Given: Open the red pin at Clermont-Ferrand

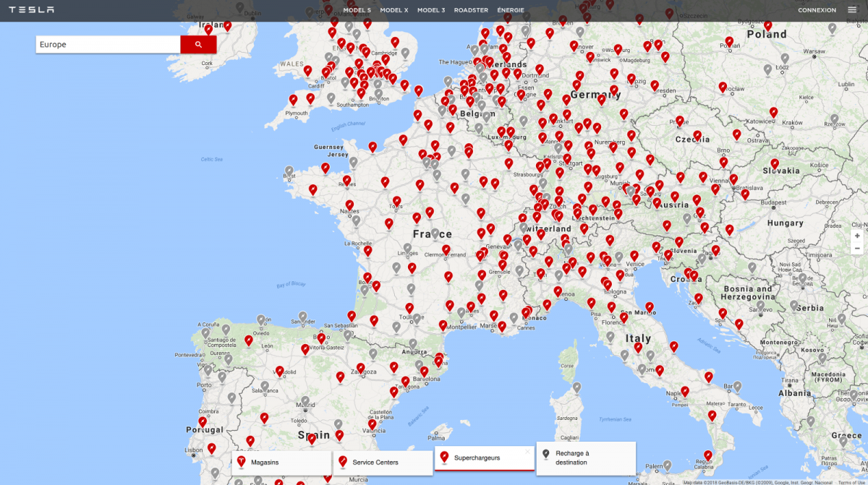Looking at the screenshot, I should (446, 250).
